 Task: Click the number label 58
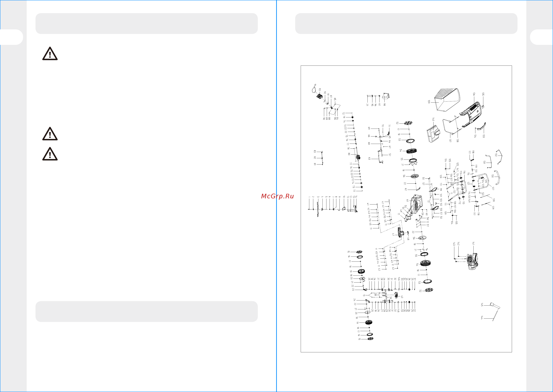(428, 218)
